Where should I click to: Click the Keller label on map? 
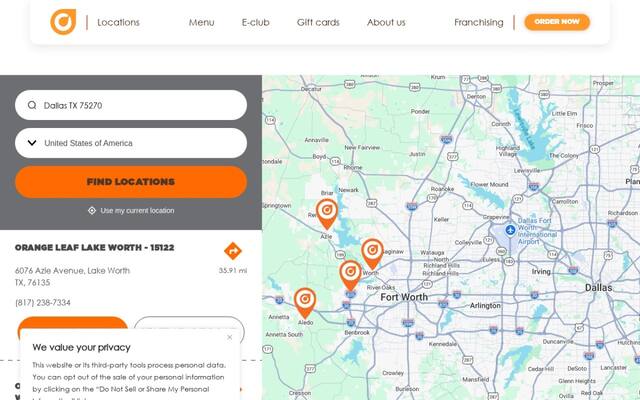441,219
